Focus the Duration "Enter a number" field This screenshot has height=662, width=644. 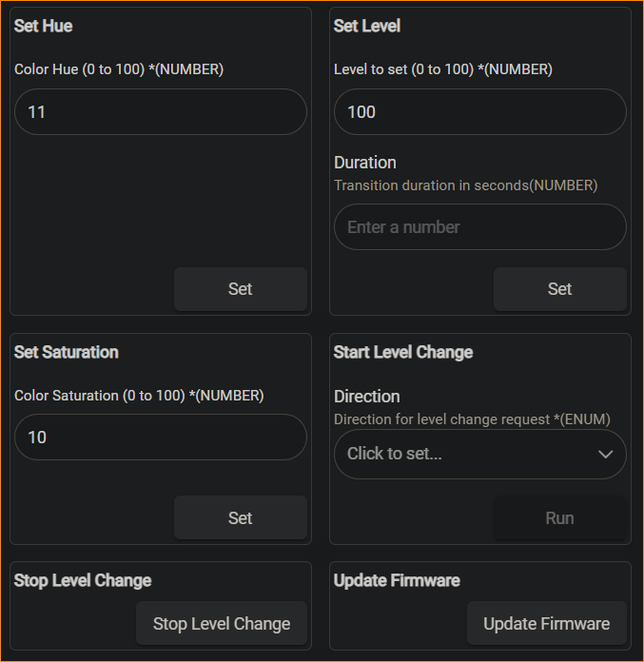pyautogui.click(x=479, y=227)
